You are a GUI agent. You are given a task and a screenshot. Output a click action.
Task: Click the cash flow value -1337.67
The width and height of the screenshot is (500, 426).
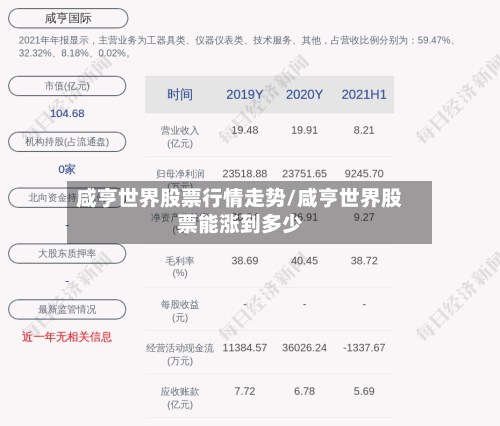click(364, 348)
